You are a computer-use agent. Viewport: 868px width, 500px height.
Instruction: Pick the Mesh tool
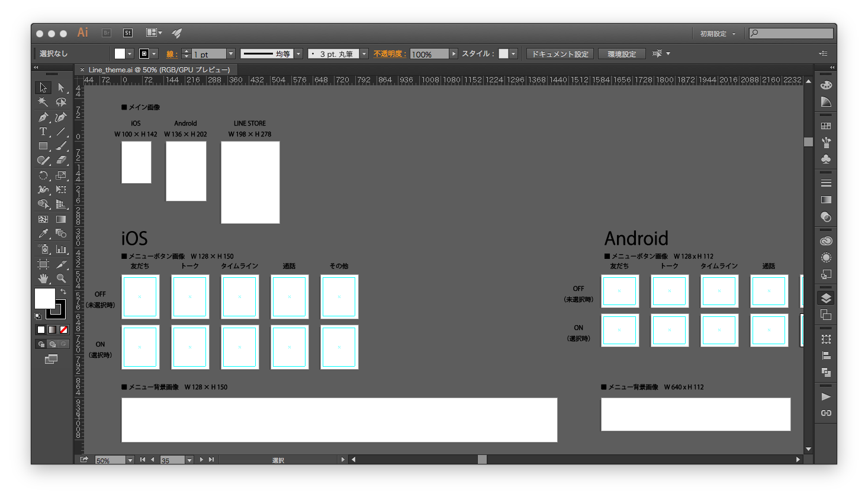[x=43, y=219]
